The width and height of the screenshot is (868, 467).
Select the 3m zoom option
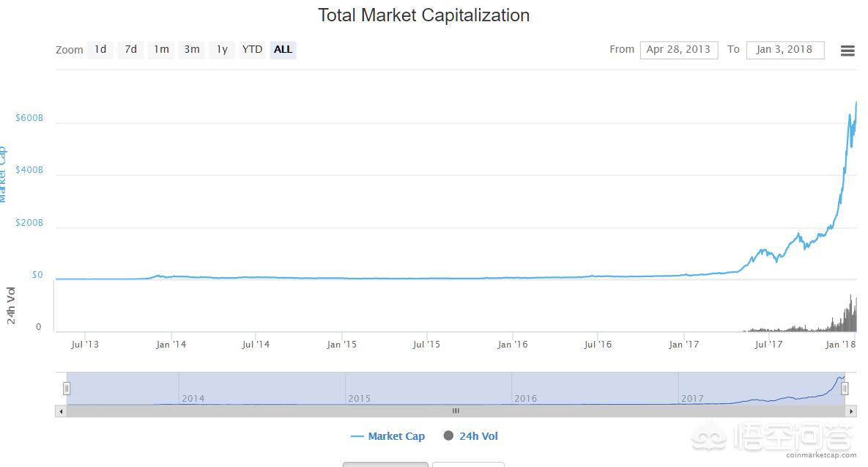192,50
